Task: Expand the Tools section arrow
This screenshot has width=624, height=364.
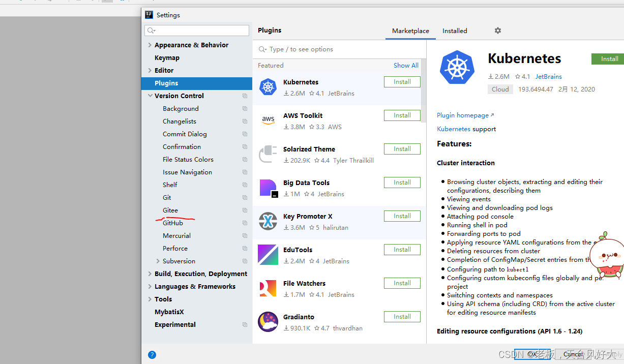Action: [x=150, y=299]
